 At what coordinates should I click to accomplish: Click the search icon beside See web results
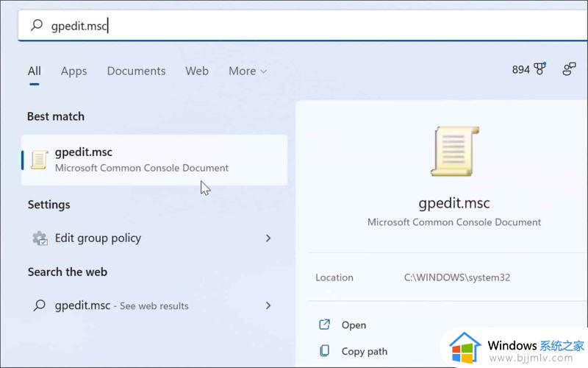coord(40,305)
